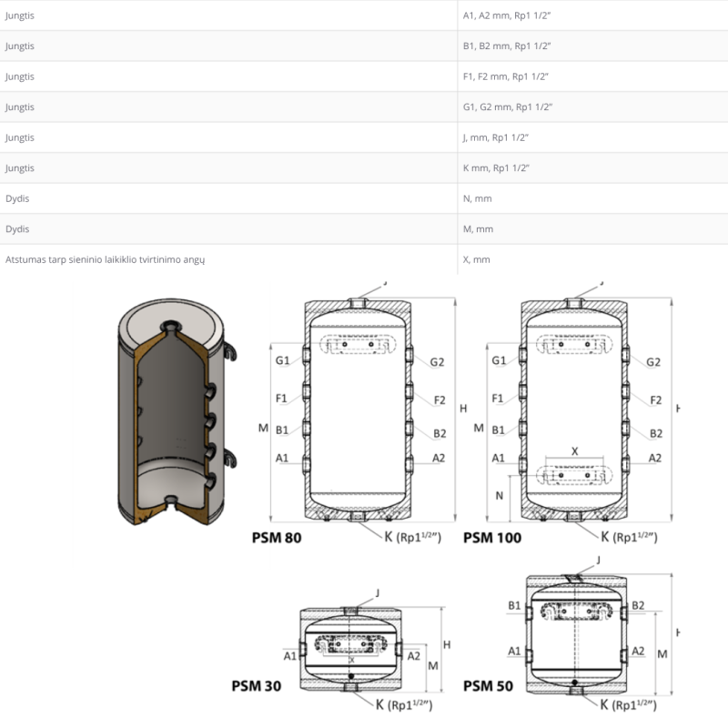Click the M dimension label beside PSM 80
The height and width of the screenshot is (728, 728).
click(263, 428)
